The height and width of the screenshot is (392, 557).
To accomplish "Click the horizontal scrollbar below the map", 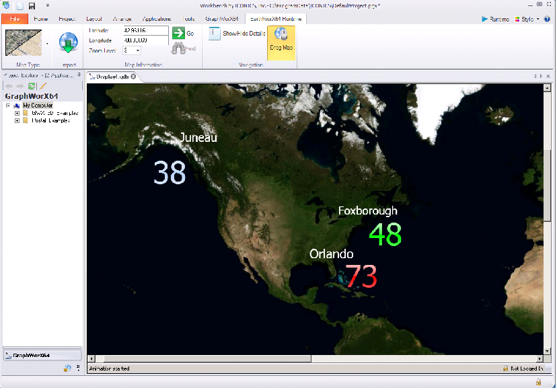I will point(202,359).
